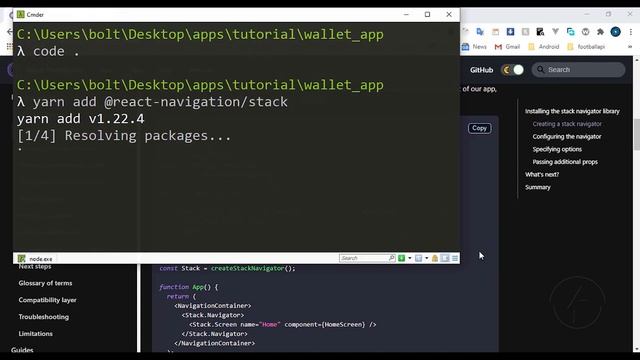
Task: Open the GitHub link in the docs header
Action: [x=481, y=70]
